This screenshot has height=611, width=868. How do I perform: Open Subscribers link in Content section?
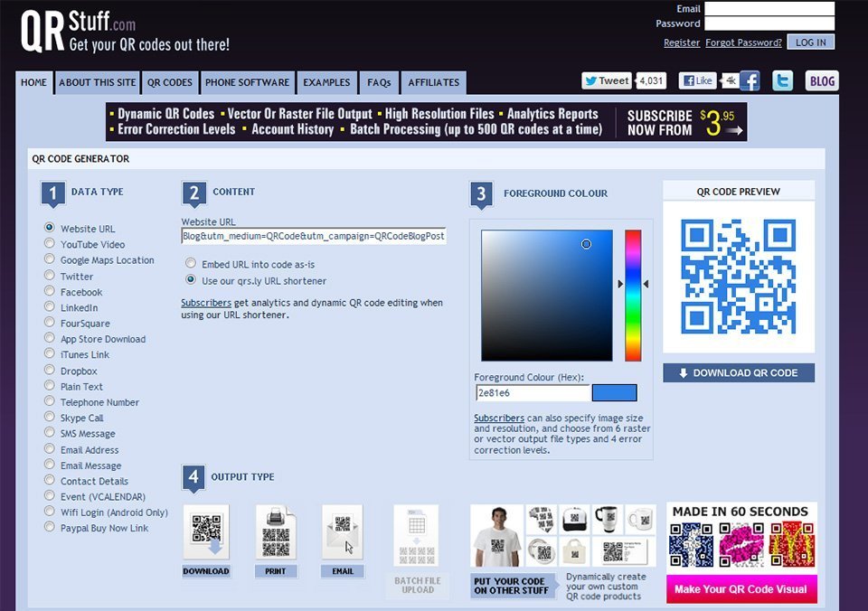tap(206, 304)
